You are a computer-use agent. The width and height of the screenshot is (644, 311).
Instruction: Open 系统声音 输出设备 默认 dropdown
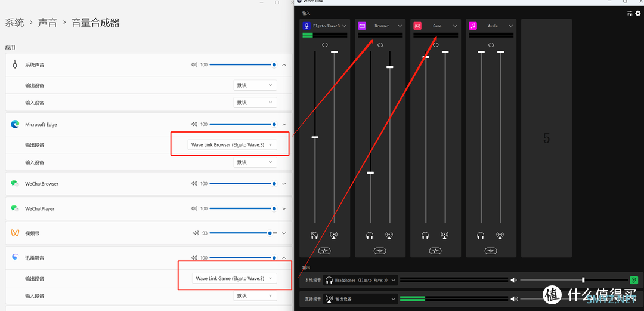tap(255, 85)
